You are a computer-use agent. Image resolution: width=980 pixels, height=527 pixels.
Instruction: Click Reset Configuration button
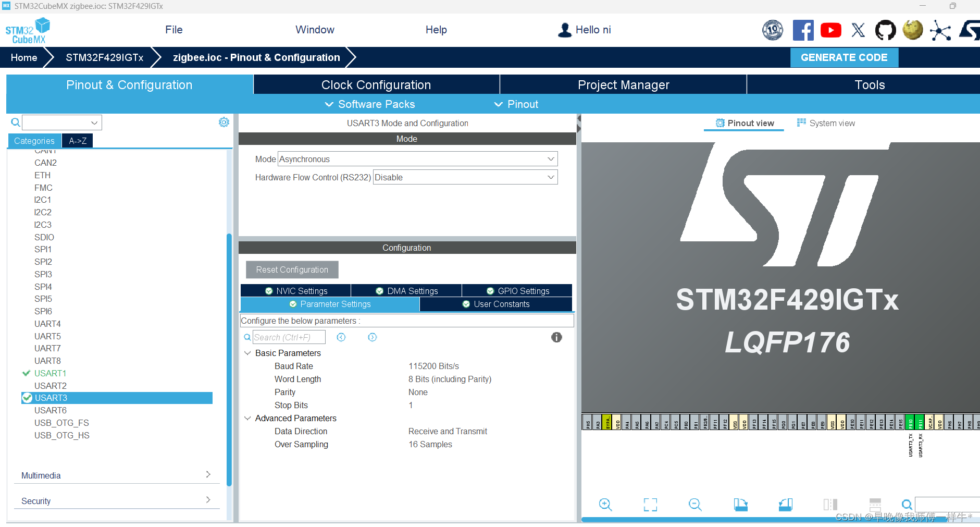click(292, 269)
